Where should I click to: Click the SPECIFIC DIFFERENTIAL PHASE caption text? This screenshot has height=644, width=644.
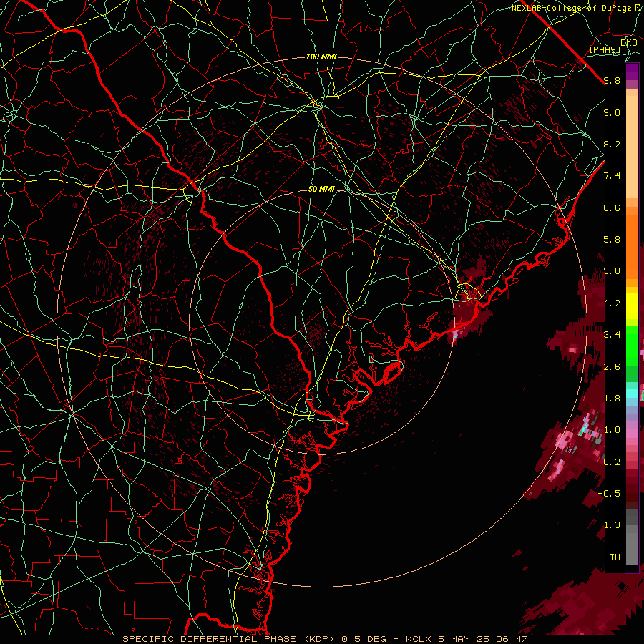point(209,639)
